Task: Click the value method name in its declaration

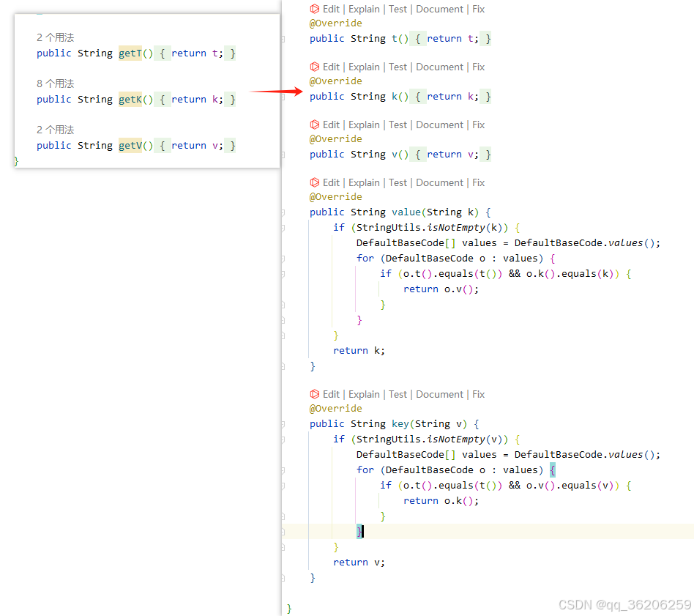Action: point(406,212)
